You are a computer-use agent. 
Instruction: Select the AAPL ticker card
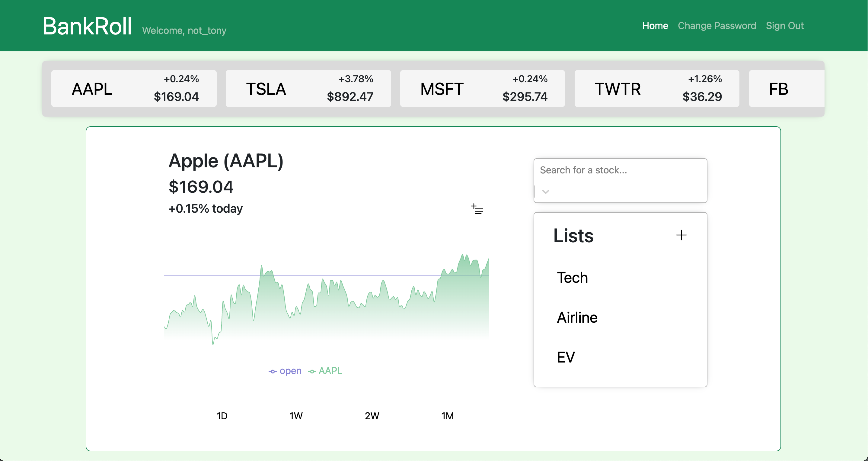point(134,89)
